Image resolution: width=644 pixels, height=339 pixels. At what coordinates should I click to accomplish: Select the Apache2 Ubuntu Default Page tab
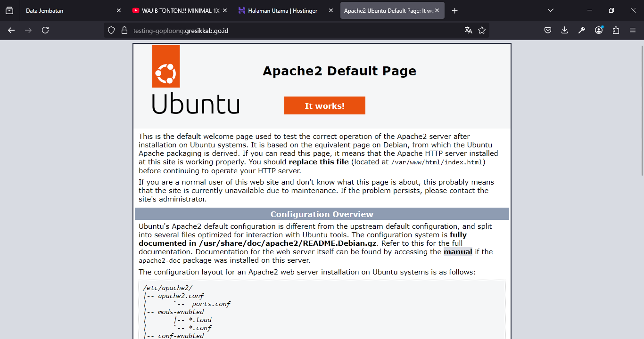click(x=392, y=10)
